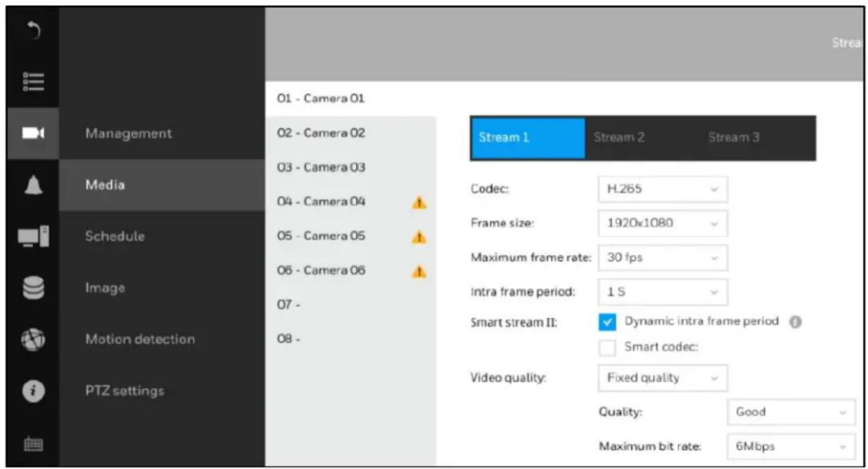Open the list view sidebar icon
Viewport: 868px width, 469px height.
pos(34,81)
